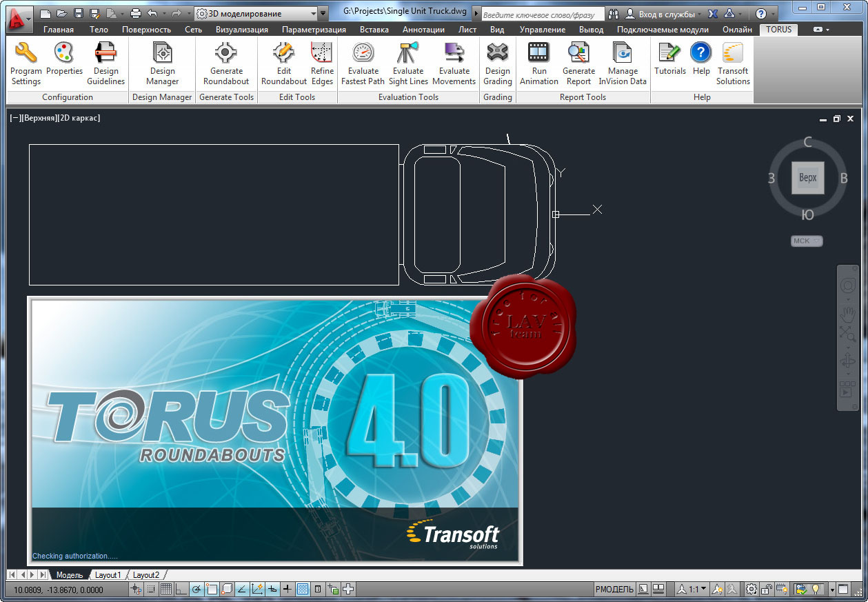This screenshot has width=868, height=602.
Task: Click the keyword search input field
Action: pos(542,14)
